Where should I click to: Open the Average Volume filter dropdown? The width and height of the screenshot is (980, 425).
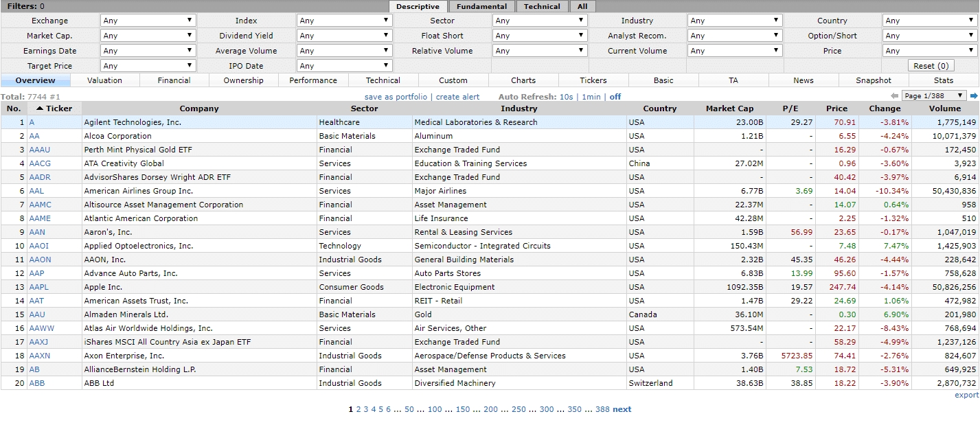click(345, 51)
